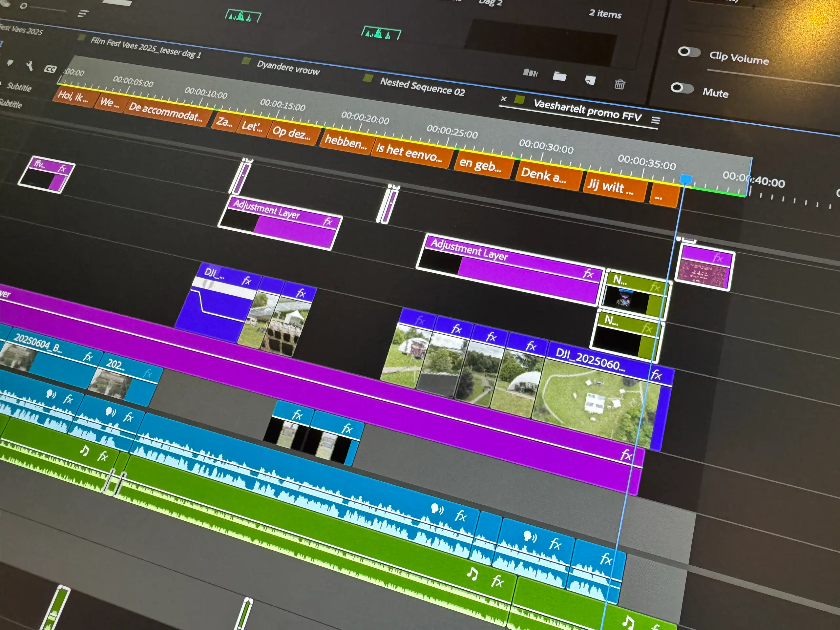Image resolution: width=840 pixels, height=630 pixels.
Task: Click the Add Marker icon beside the wrench
Action: click(10, 63)
